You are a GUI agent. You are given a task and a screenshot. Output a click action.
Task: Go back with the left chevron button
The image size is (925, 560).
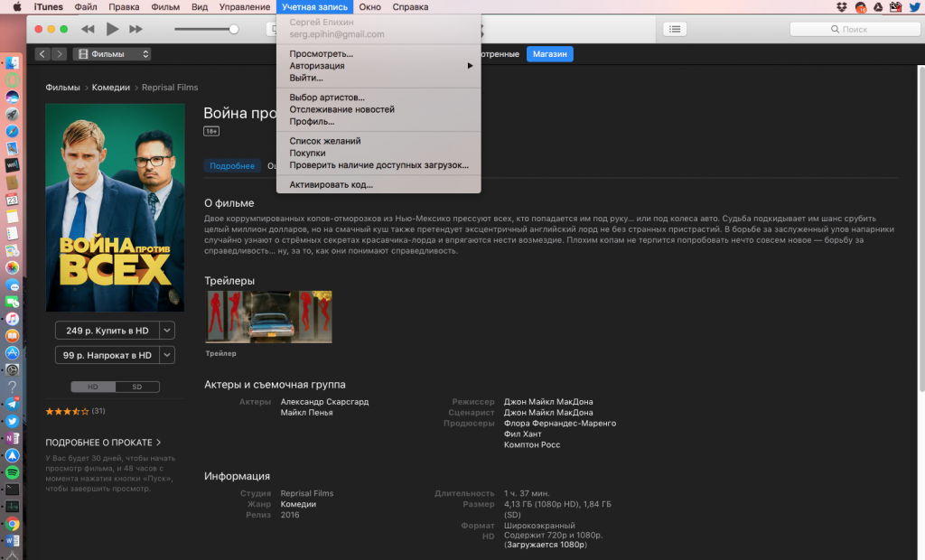point(42,54)
